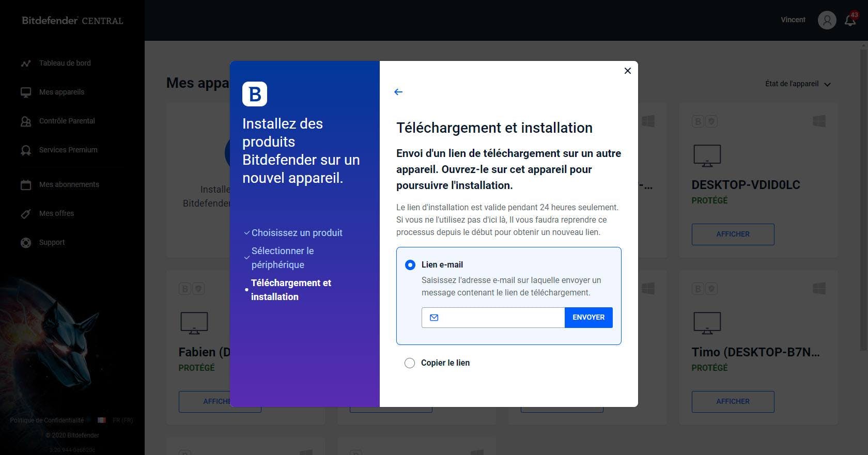Click the Support sidebar item

pyautogui.click(x=52, y=242)
